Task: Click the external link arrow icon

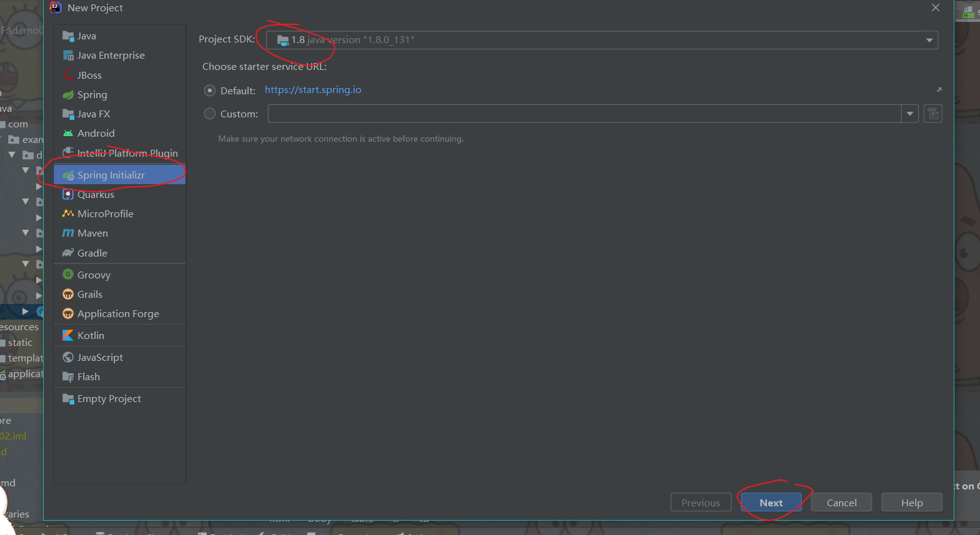Action: (x=939, y=89)
